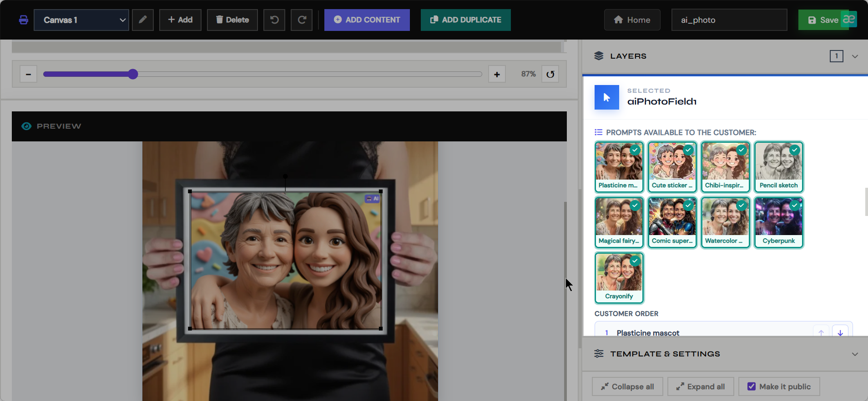Toggle the Chibi-inspired prompt
This screenshot has width=868, height=401.
(x=726, y=167)
